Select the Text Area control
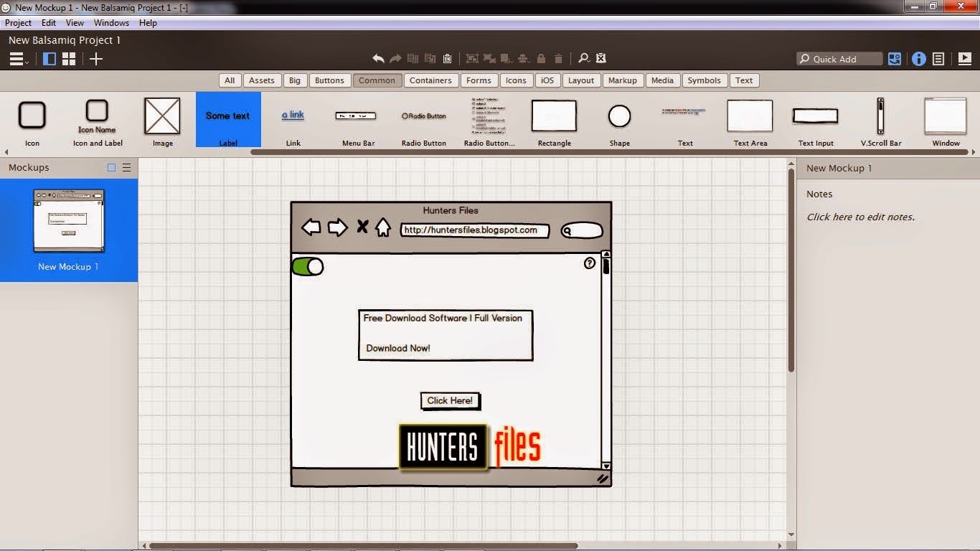 point(750,123)
